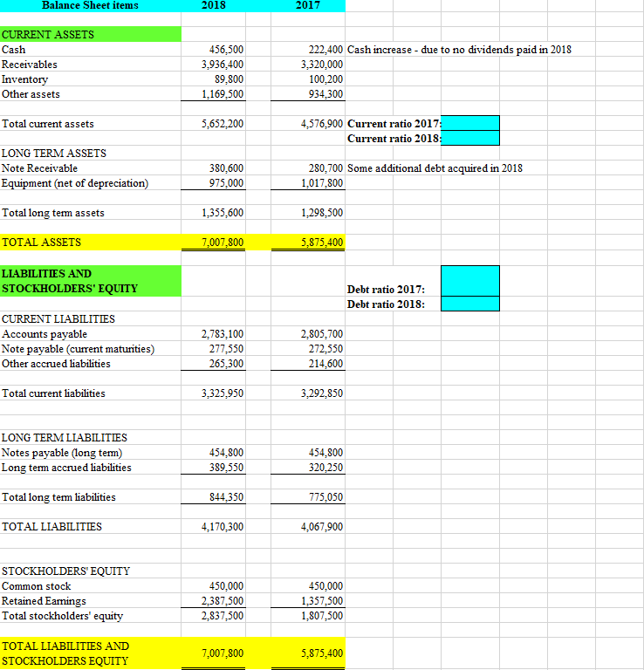The image size is (644, 670).
Task: Select Note payable current 2017 value 272,550
Action: tap(325, 349)
